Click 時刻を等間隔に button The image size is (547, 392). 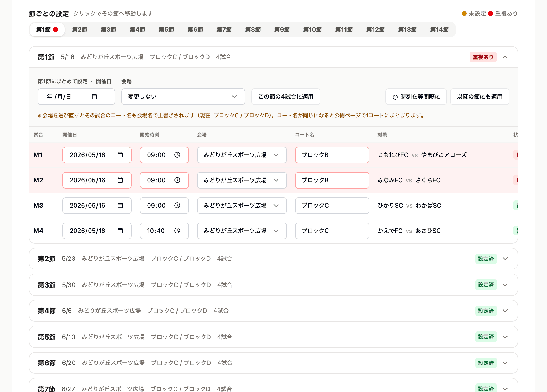coord(416,97)
